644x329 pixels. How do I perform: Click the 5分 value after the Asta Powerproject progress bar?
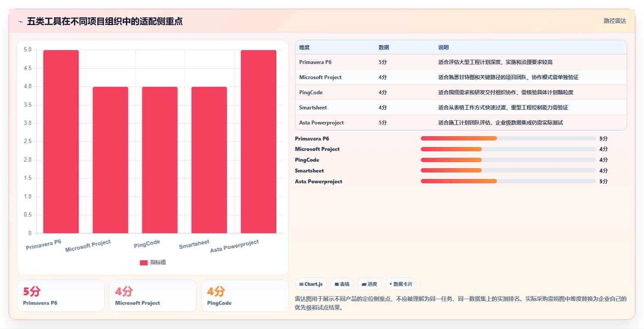604,181
